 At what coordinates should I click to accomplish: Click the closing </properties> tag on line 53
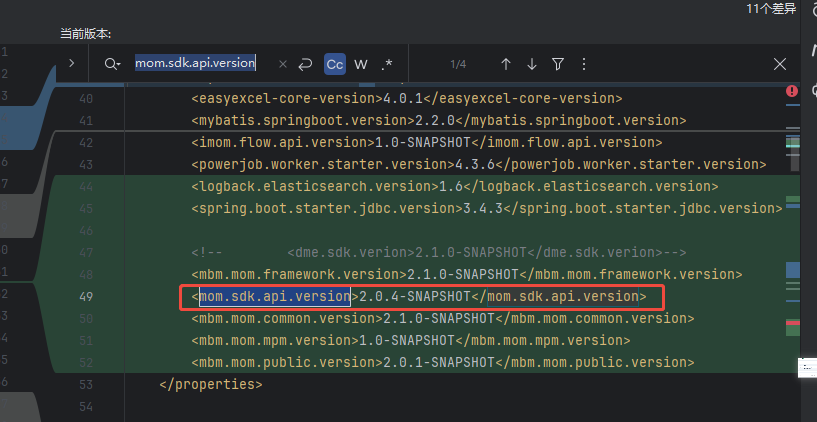pos(210,383)
